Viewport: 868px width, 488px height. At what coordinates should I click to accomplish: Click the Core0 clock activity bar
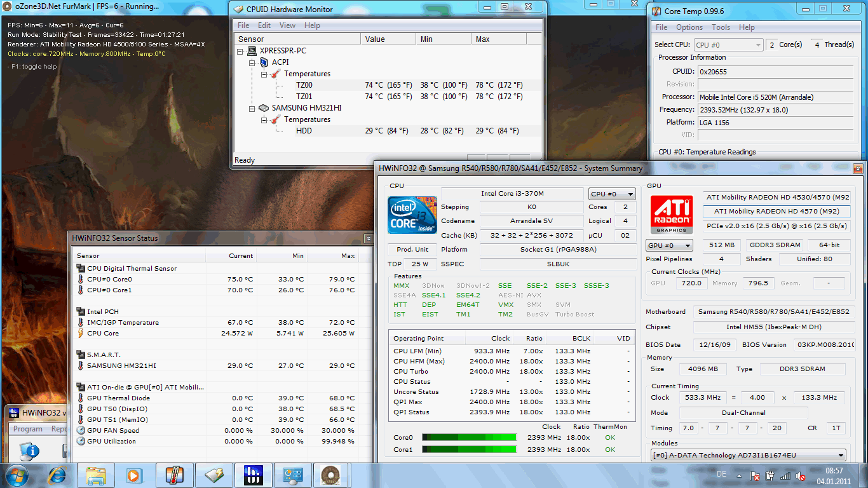(470, 437)
